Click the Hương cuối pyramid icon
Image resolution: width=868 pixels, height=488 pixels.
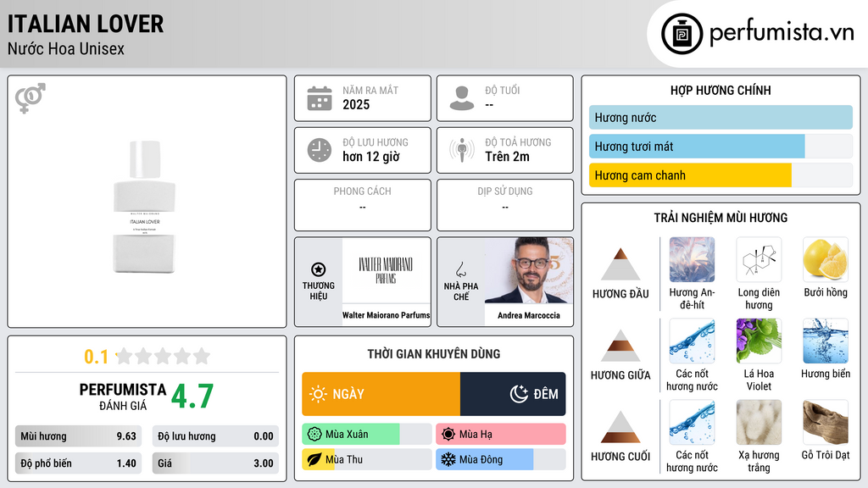pyautogui.click(x=620, y=427)
